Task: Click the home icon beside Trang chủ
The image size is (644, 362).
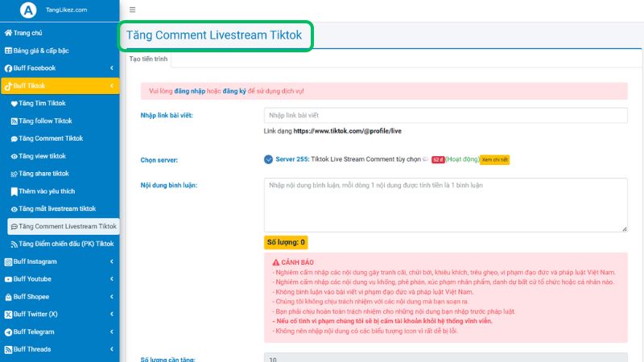Action: click(x=8, y=33)
